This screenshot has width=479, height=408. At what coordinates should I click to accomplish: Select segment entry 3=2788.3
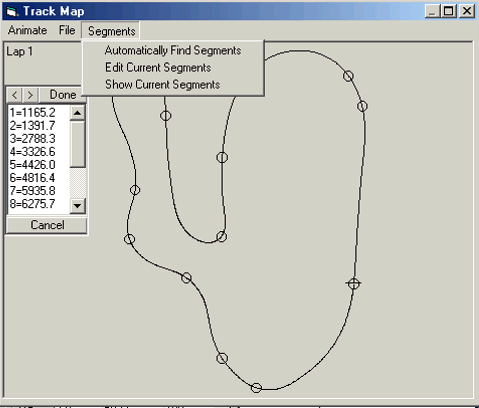tap(32, 139)
